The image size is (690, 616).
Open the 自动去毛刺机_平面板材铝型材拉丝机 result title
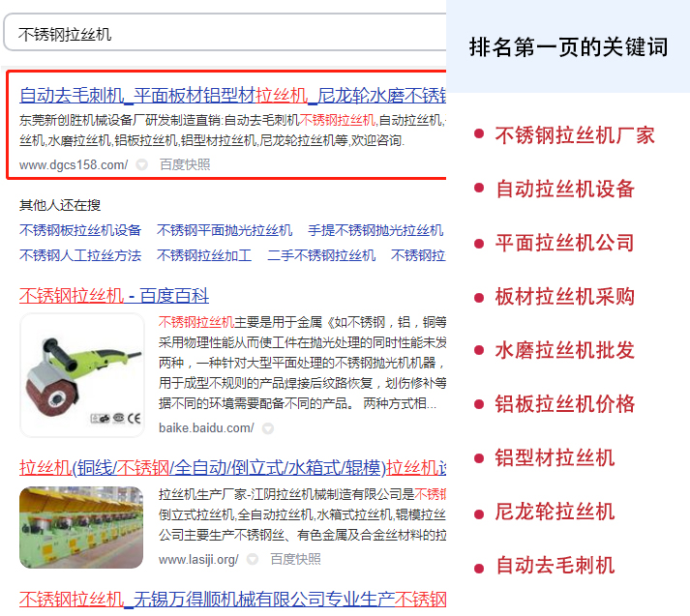pyautogui.click(x=233, y=96)
